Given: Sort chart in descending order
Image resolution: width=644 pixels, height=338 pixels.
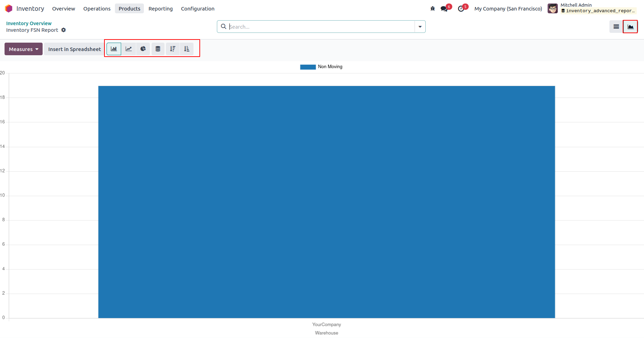Looking at the screenshot, I should coord(173,49).
